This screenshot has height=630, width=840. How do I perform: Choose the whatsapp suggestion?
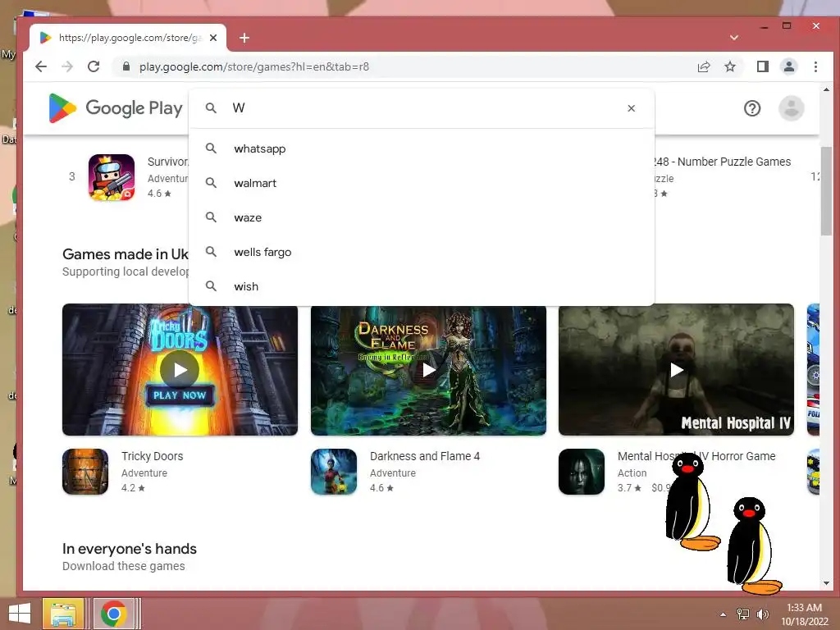[x=422, y=149]
